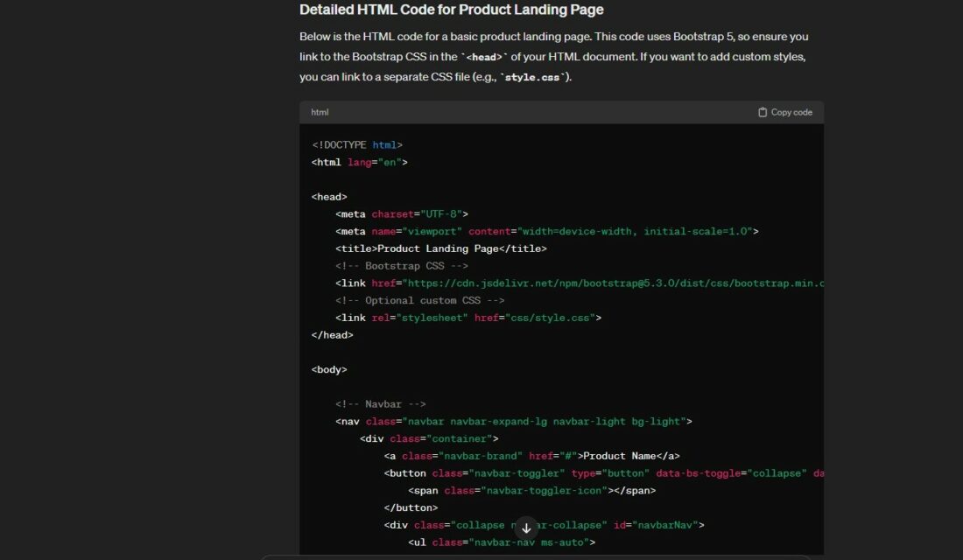
Task: Click the "Detailed HTML Code for Product Landing Page" heading
Action: pos(451,10)
